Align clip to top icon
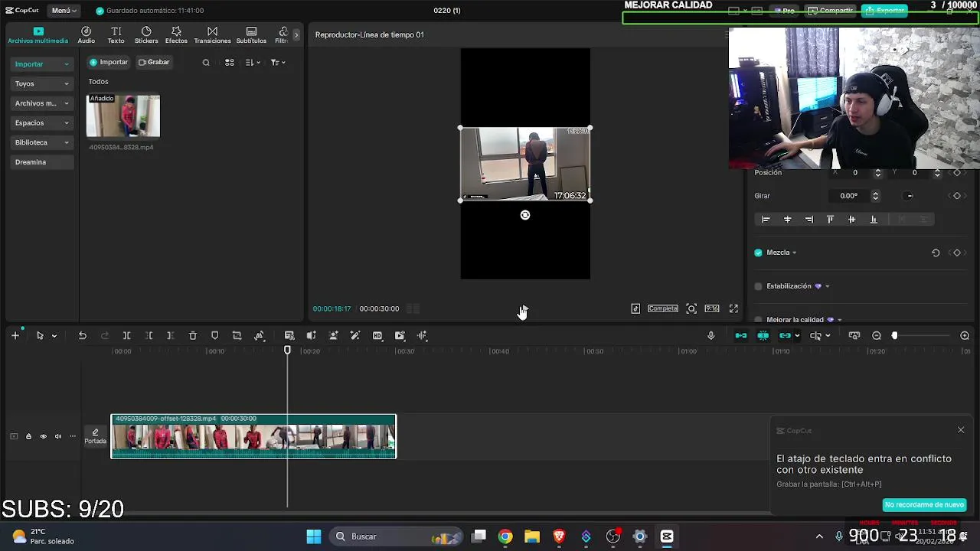The width and height of the screenshot is (980, 551). pyautogui.click(x=830, y=220)
